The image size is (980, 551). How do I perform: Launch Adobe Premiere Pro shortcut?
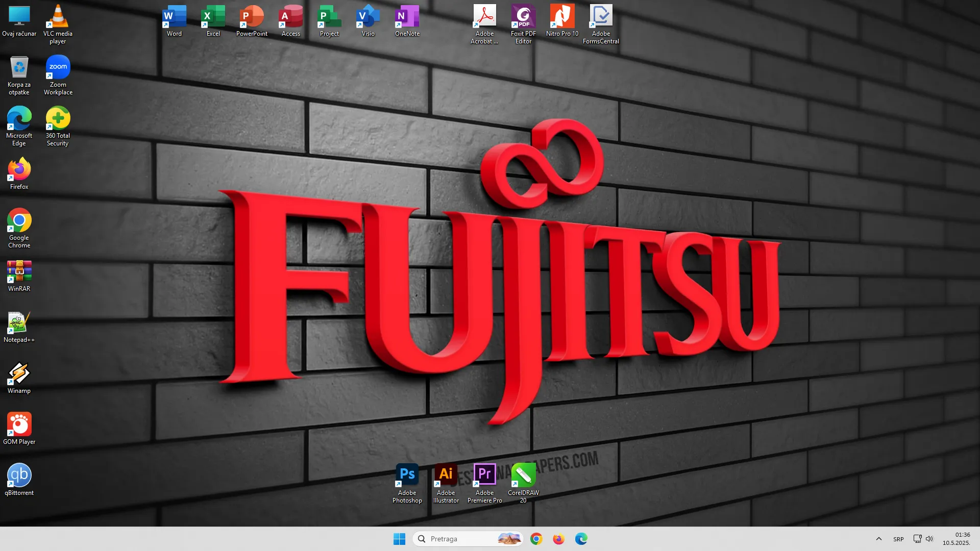[484, 483]
